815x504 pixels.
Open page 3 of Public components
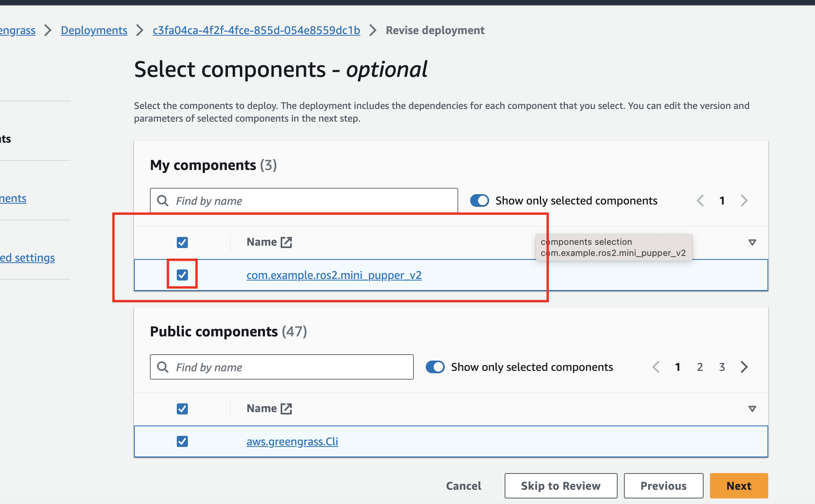(722, 367)
